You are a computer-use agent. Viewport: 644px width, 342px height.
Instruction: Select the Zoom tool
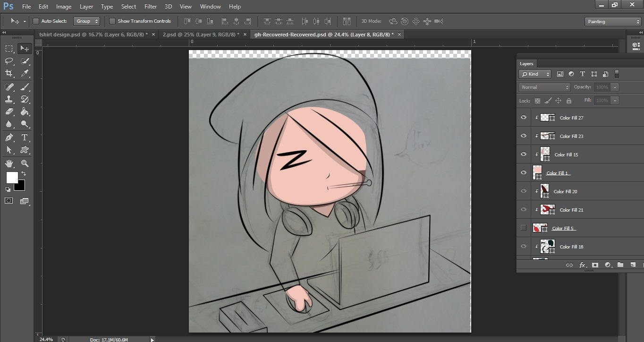[25, 163]
